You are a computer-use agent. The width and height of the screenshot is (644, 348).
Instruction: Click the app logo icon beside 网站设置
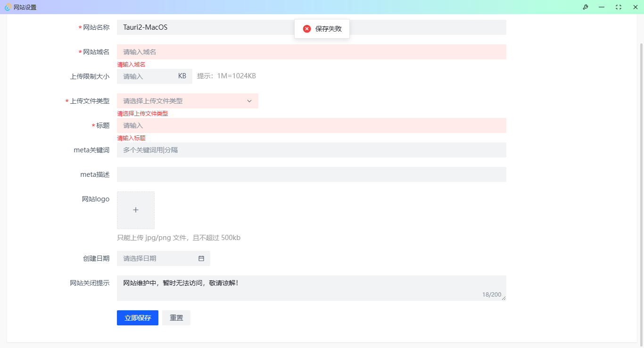[x=8, y=7]
